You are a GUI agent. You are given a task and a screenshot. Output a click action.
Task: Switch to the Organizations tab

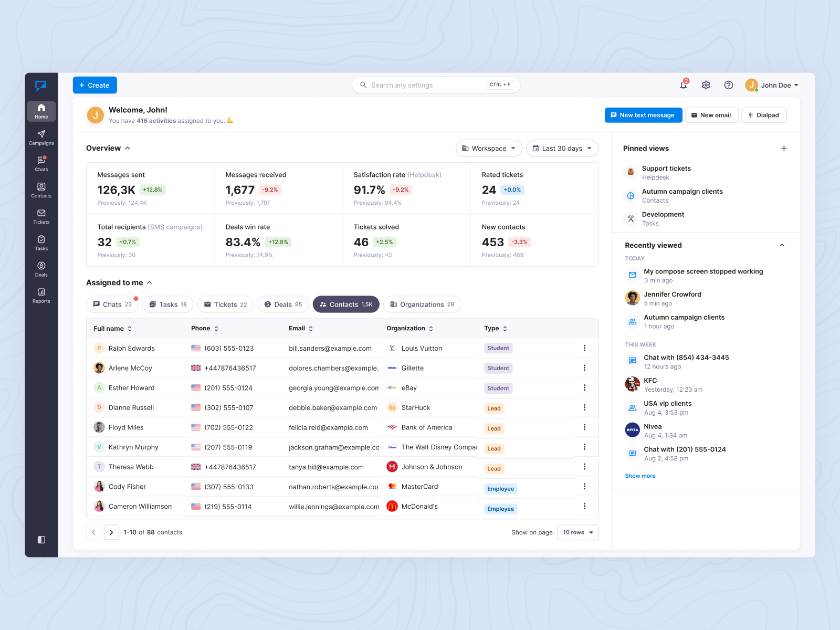click(x=422, y=304)
